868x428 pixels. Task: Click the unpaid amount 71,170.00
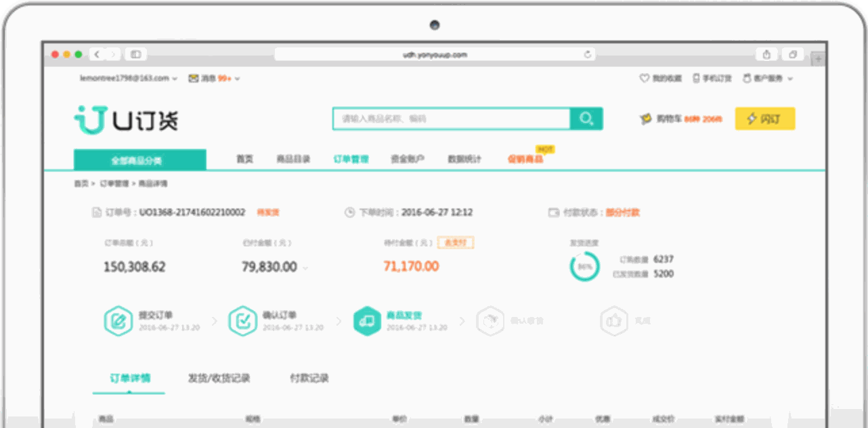tap(411, 267)
